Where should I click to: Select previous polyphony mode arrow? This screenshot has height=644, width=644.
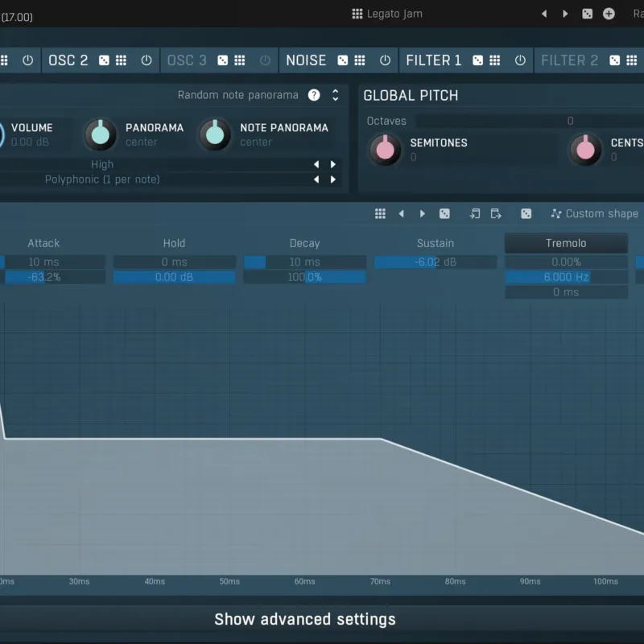coord(316,180)
